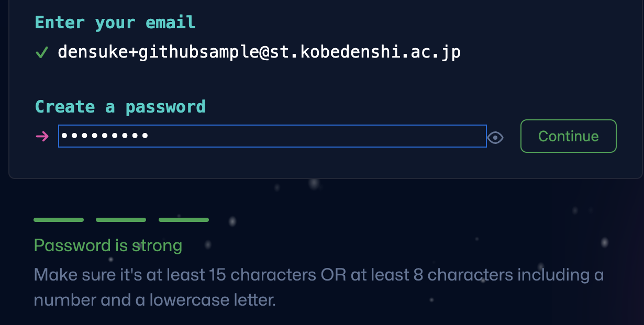Click the masked password dots
The image size is (644, 325).
tap(105, 136)
